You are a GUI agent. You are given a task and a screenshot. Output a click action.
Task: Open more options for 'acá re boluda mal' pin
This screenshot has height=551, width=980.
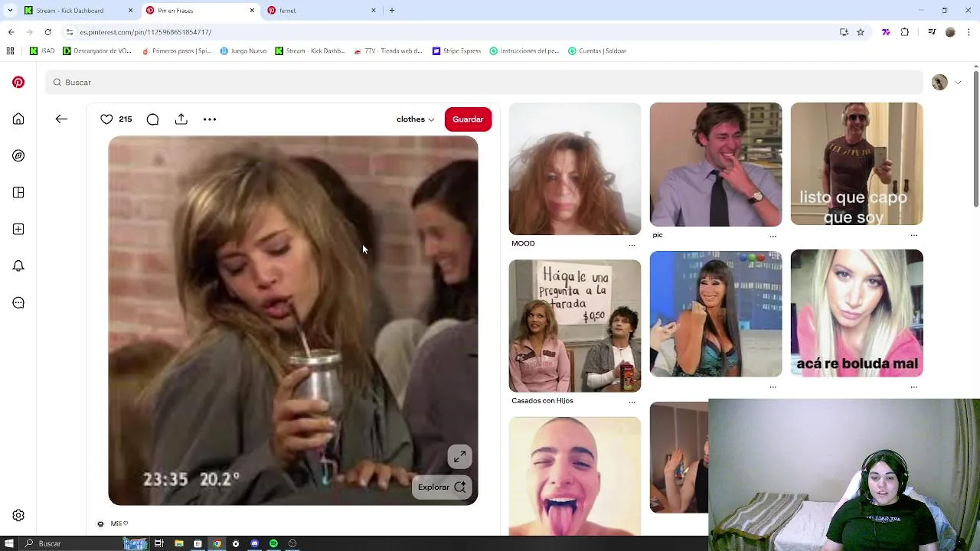pos(913,386)
